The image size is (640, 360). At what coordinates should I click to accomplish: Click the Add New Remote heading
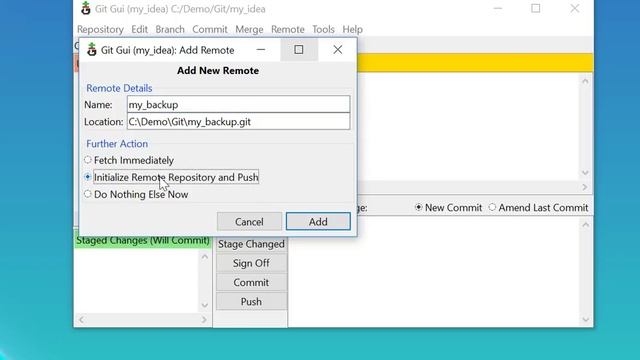click(218, 70)
